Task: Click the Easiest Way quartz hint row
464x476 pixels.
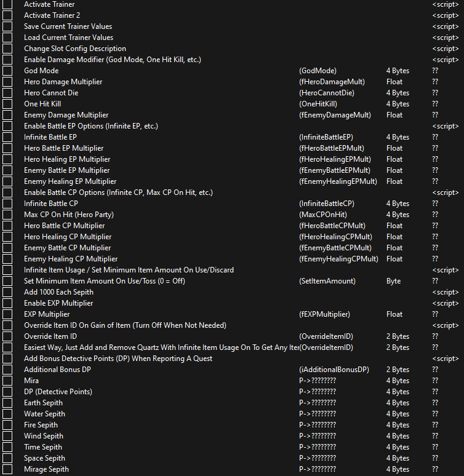Action: (x=161, y=347)
